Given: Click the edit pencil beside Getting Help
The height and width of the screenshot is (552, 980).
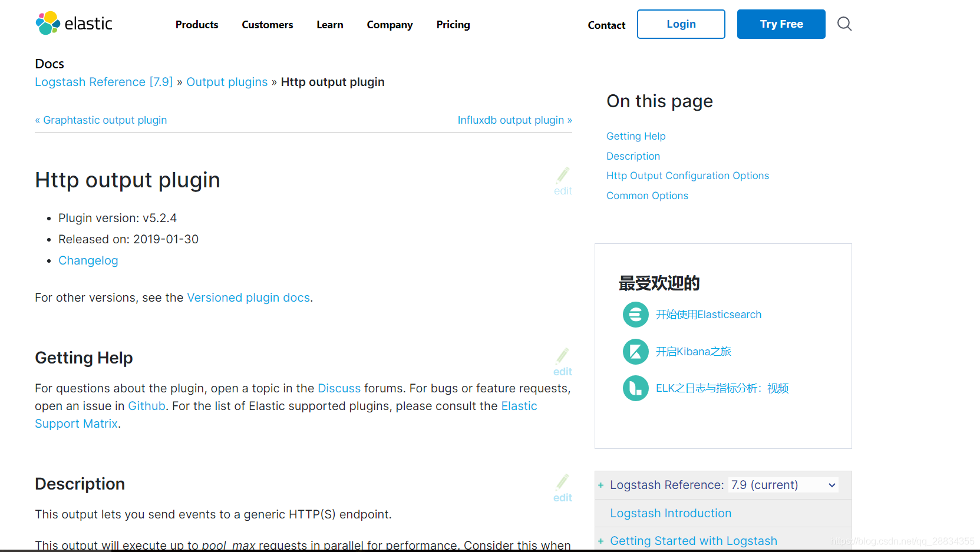Looking at the screenshot, I should [x=562, y=361].
